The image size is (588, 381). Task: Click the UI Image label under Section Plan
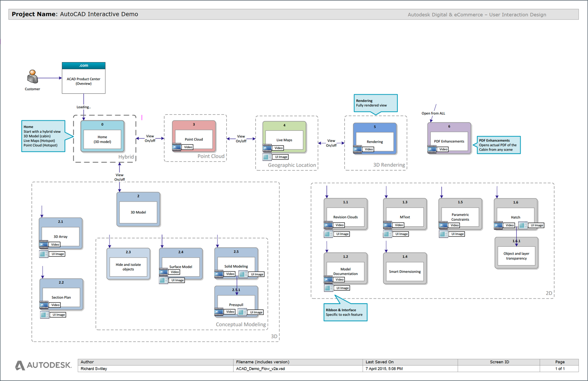pyautogui.click(x=58, y=315)
